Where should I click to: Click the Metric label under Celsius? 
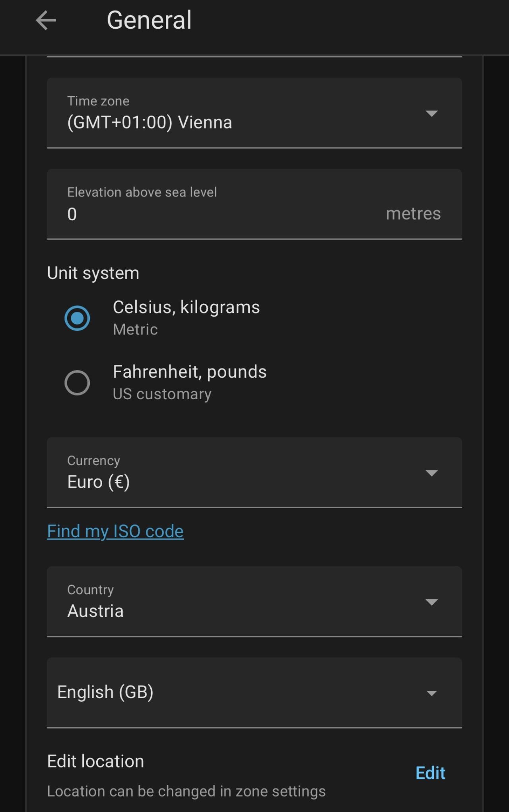pyautogui.click(x=135, y=330)
